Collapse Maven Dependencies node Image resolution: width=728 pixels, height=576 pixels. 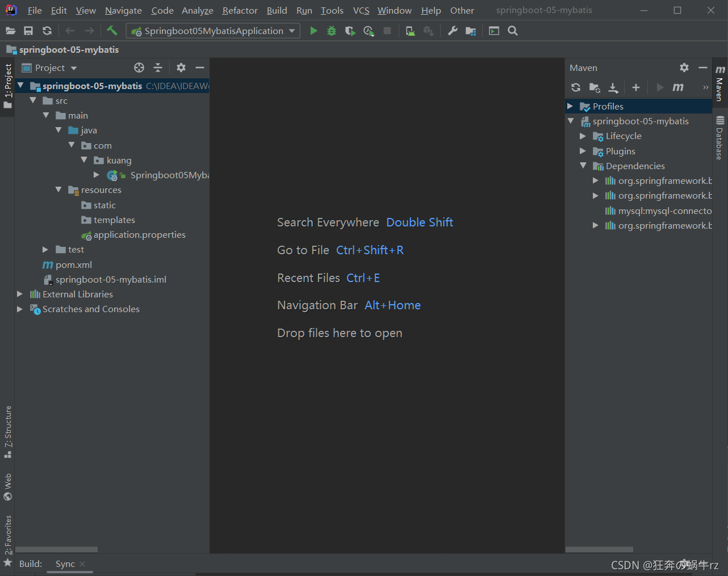tap(583, 166)
